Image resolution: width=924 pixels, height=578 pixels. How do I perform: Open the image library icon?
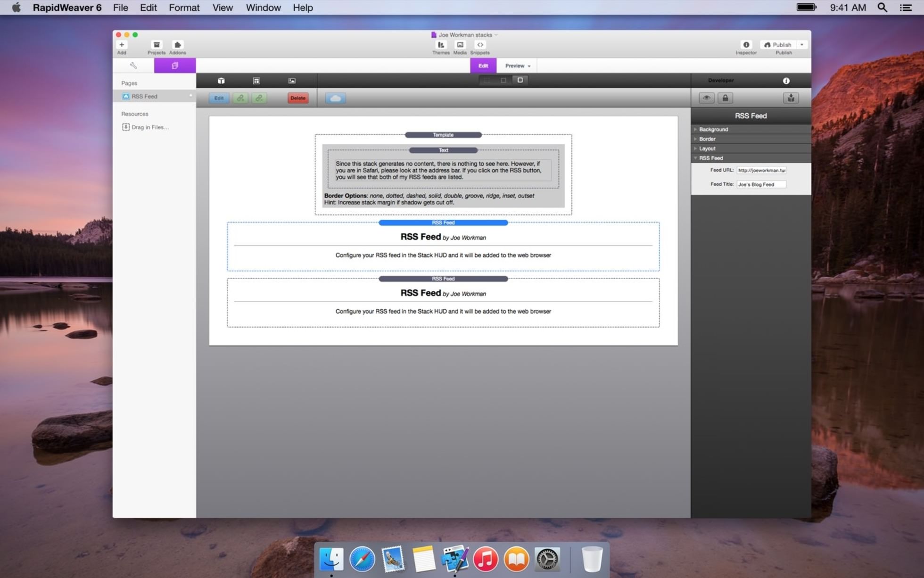point(292,81)
